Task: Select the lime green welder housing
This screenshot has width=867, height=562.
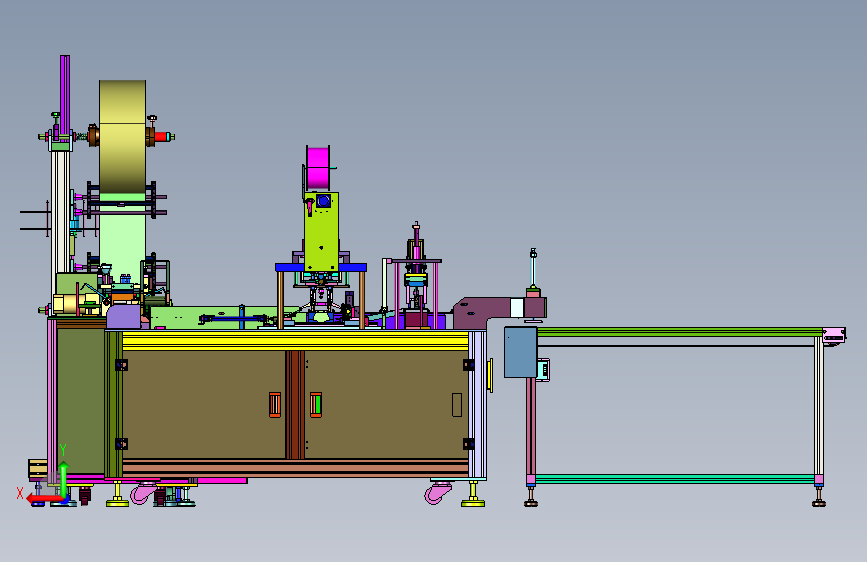Action: (x=321, y=231)
